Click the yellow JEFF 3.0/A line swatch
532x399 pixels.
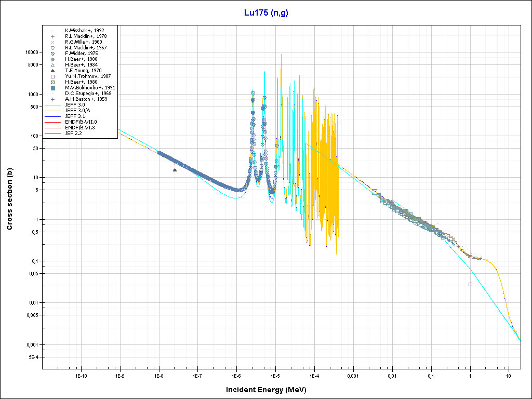[52, 111]
